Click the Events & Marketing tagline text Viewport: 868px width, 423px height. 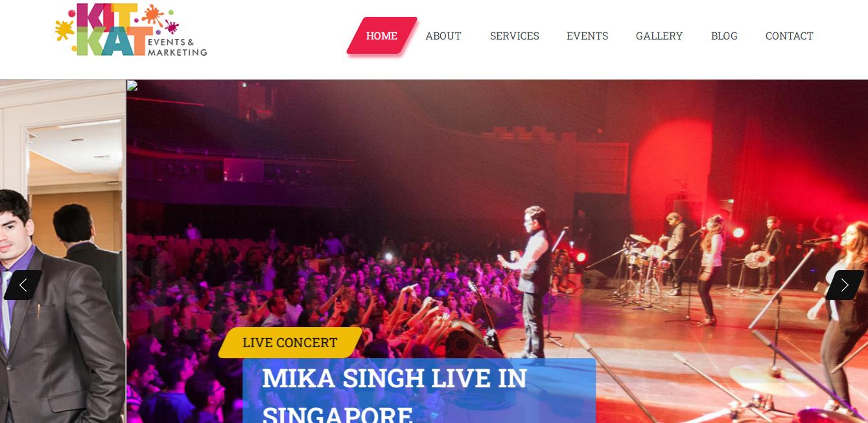(176, 47)
